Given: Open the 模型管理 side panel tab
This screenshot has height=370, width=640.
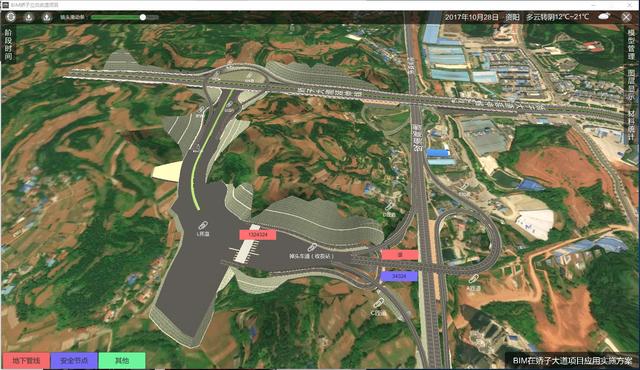Looking at the screenshot, I should (x=631, y=44).
